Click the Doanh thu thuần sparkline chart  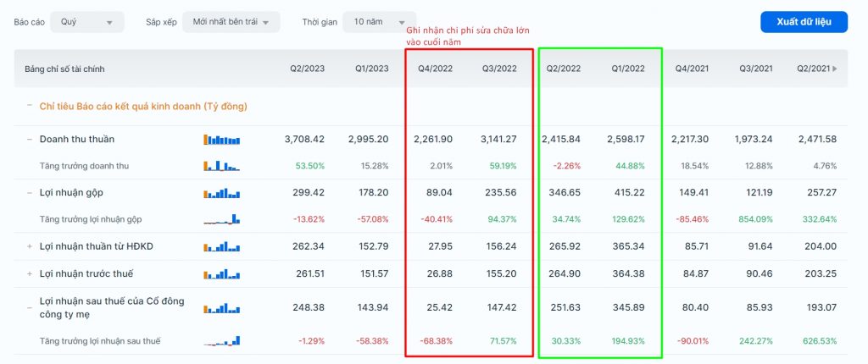[x=221, y=139]
